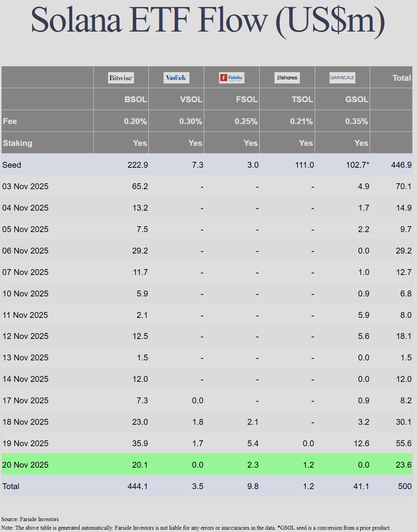The image size is (417, 532).
Task: Click the 18 Nov 2025 date
Action: click(25, 422)
